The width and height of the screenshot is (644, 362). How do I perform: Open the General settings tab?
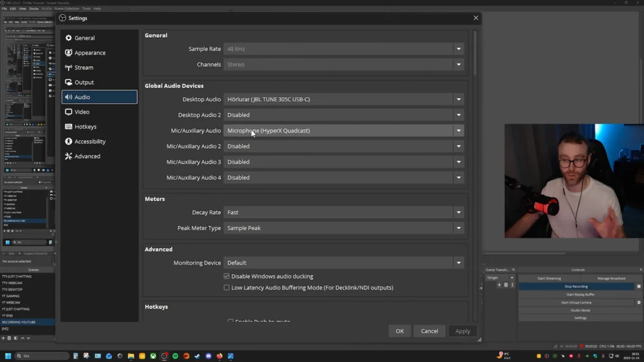99,38
